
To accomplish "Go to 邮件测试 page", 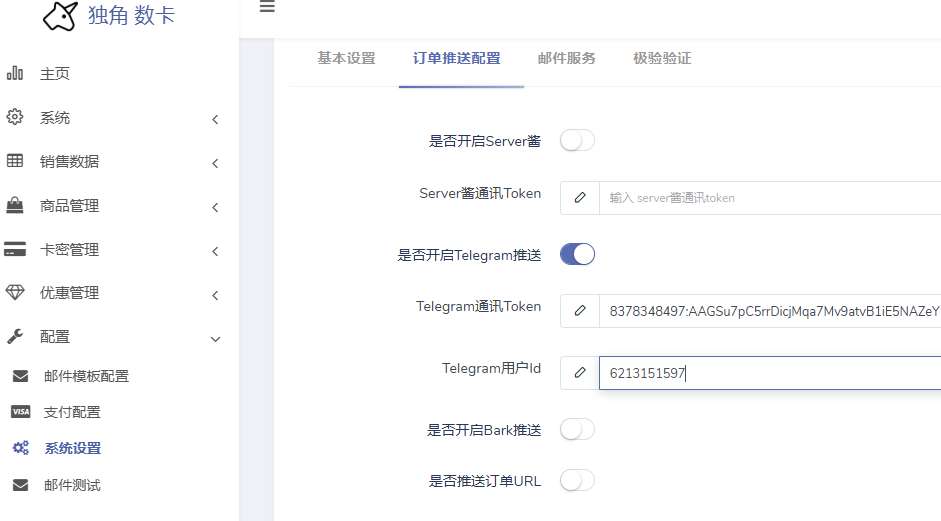I will [72, 485].
